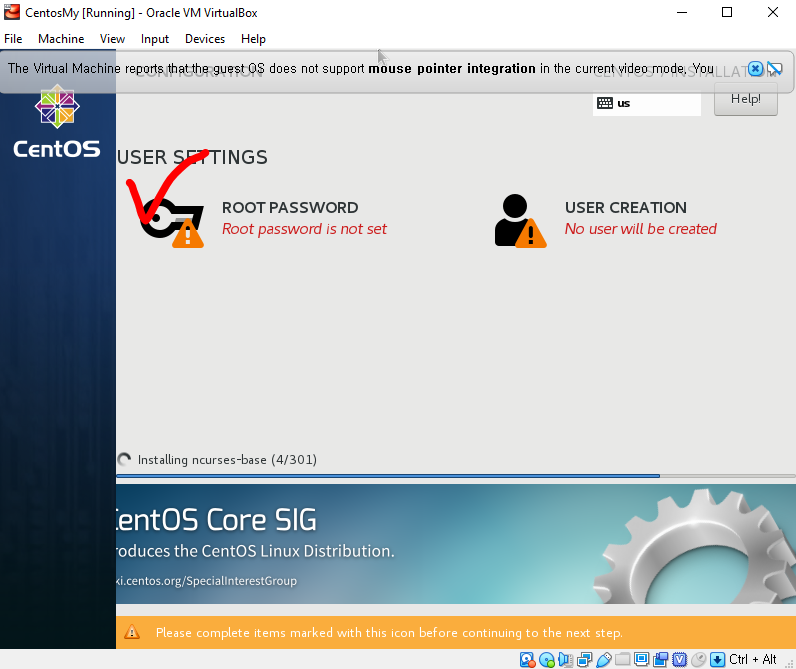Click the audio status icon
The height and width of the screenshot is (669, 796).
click(565, 659)
